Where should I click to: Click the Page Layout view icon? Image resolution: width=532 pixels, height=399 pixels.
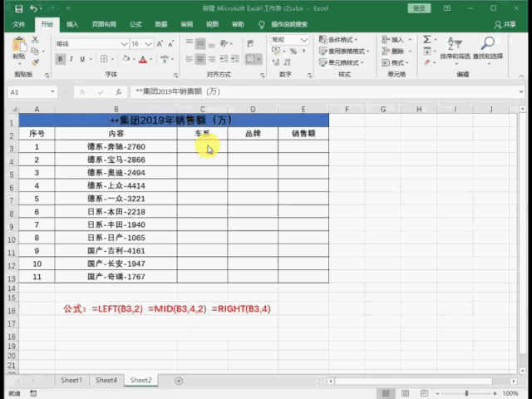point(405,393)
